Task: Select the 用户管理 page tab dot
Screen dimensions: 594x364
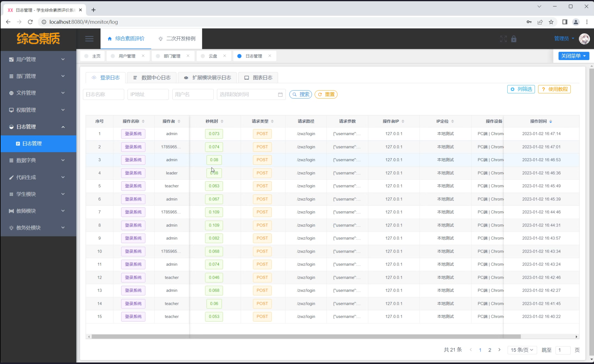Action: [113, 56]
